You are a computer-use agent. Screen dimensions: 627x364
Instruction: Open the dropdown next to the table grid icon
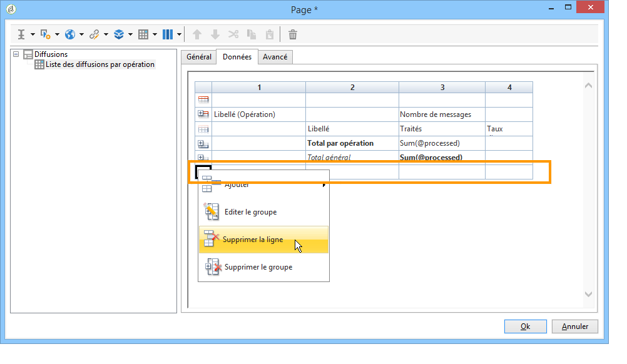point(155,35)
